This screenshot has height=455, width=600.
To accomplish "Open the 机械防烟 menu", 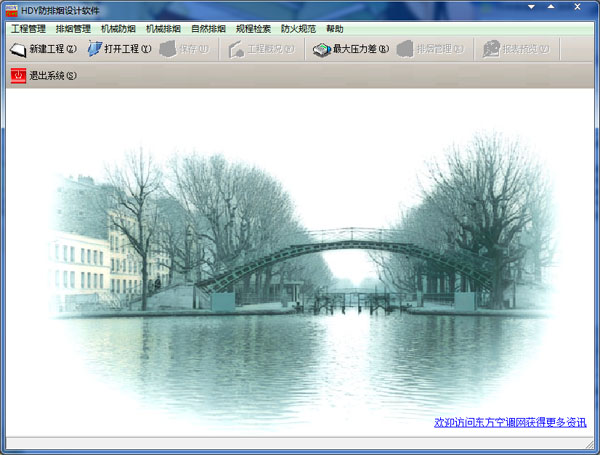I will [118, 29].
